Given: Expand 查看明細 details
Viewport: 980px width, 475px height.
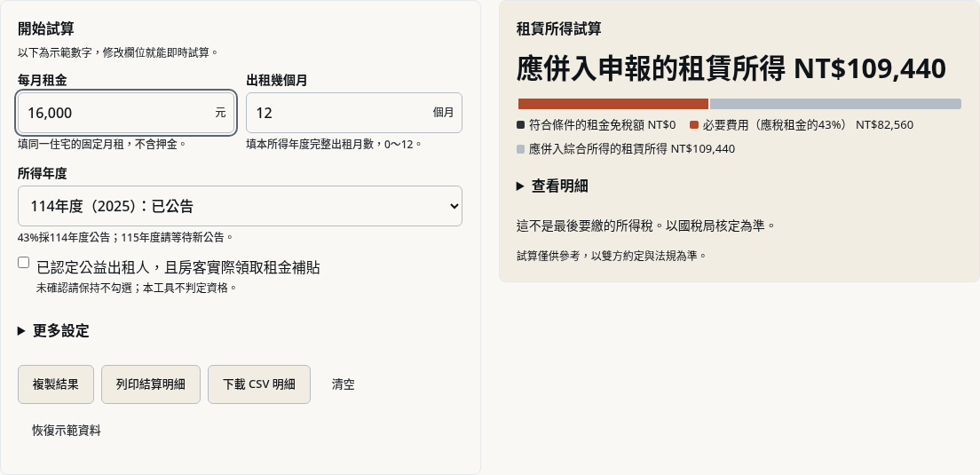Looking at the screenshot, I should pyautogui.click(x=552, y=186).
